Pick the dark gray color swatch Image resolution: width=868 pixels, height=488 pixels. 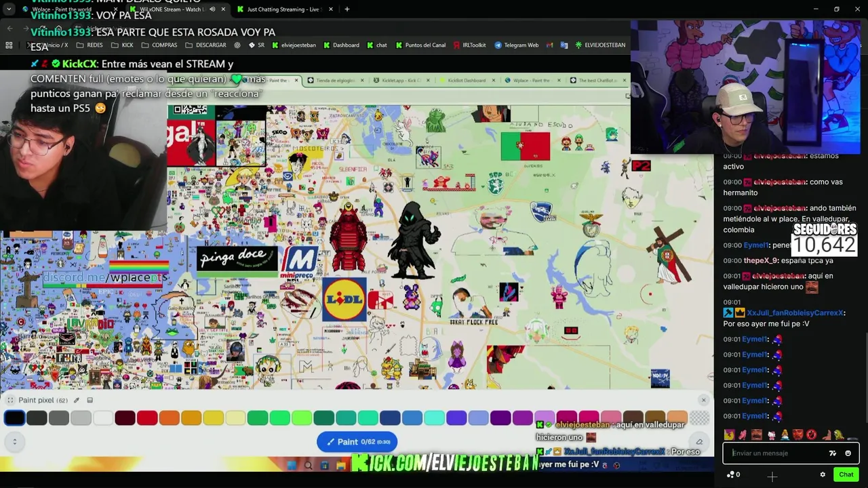tap(37, 418)
